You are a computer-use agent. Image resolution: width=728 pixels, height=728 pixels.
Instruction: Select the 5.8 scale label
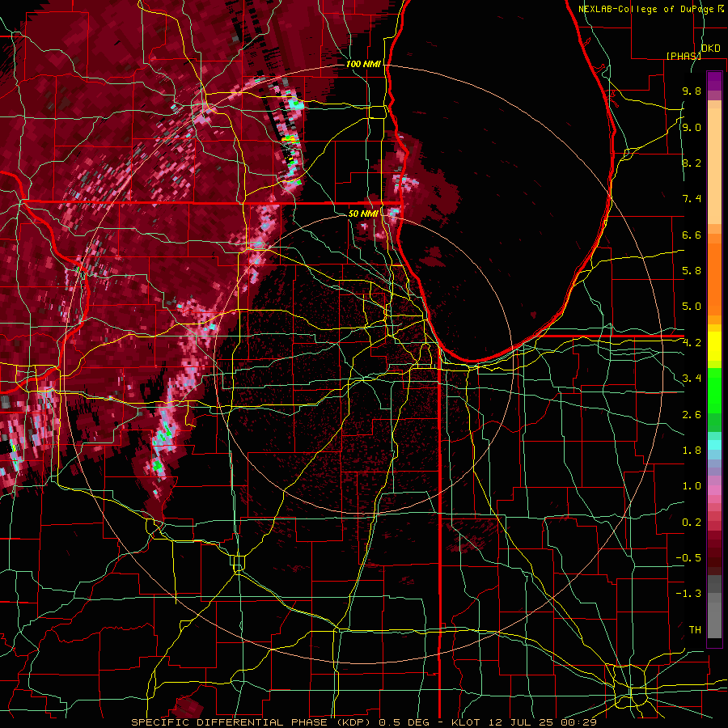[x=692, y=271]
